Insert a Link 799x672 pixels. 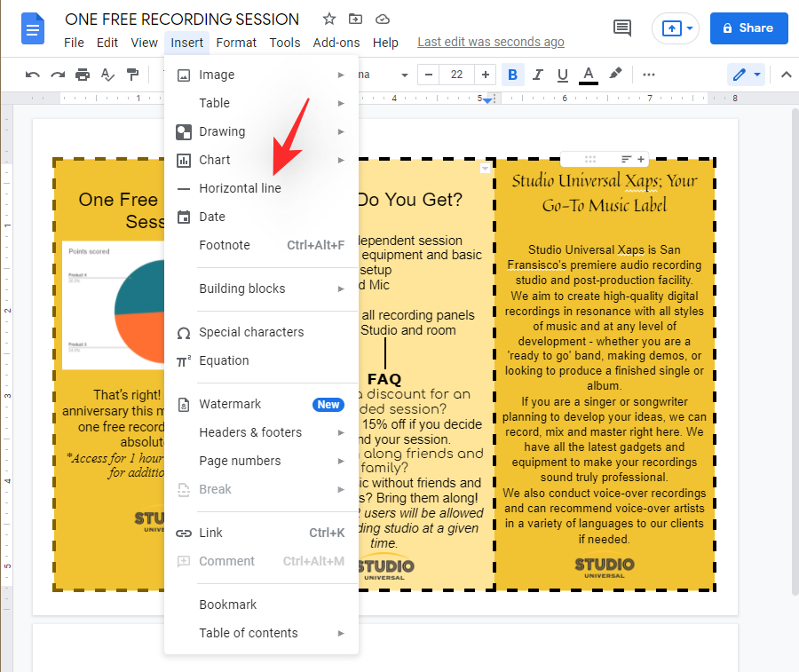click(261, 533)
